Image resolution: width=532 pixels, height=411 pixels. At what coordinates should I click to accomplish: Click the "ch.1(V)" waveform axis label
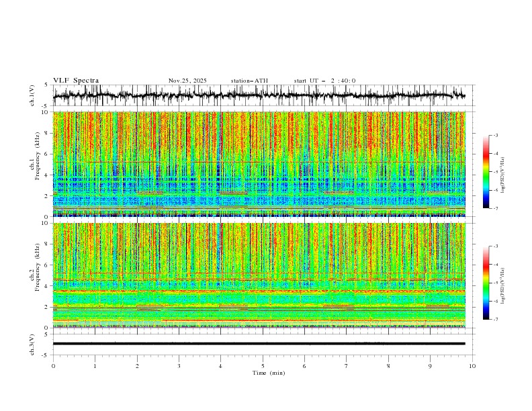[32, 95]
